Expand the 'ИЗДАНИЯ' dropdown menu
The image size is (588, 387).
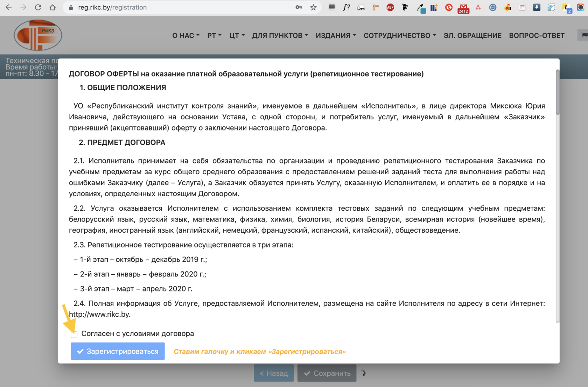tap(336, 35)
